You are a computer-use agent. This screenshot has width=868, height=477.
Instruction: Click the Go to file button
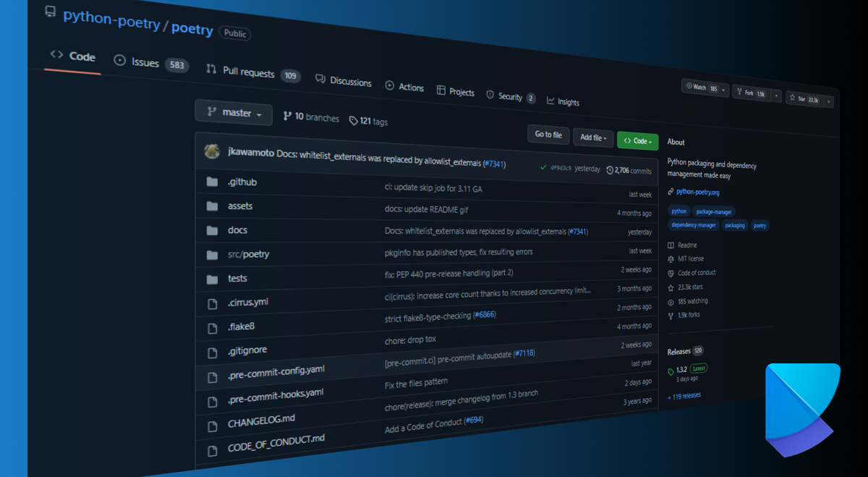click(x=548, y=134)
